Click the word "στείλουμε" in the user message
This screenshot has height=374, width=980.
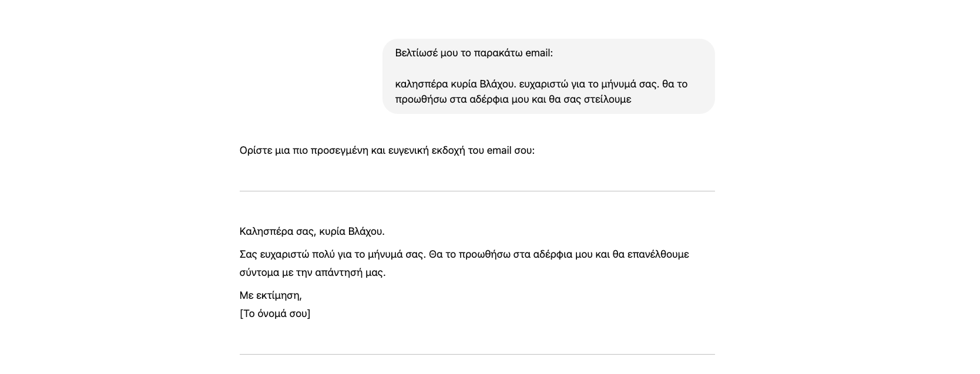pyautogui.click(x=607, y=99)
